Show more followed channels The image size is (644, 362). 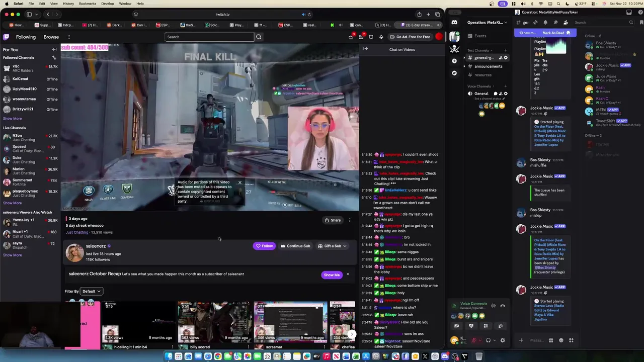(x=13, y=119)
